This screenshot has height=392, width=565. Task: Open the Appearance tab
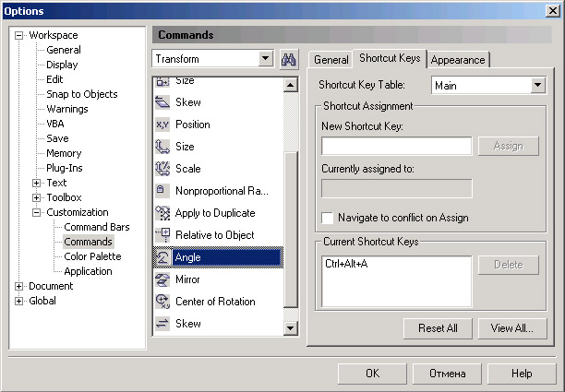click(458, 60)
